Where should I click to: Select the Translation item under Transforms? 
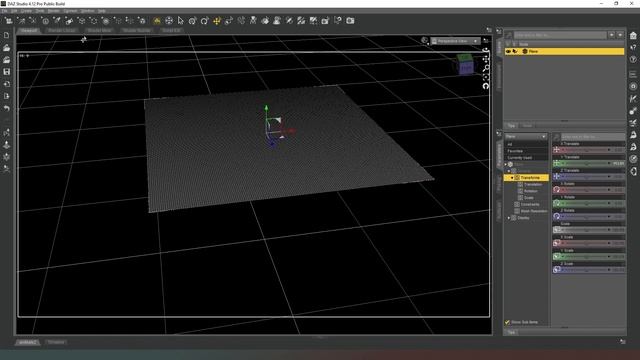click(533, 184)
